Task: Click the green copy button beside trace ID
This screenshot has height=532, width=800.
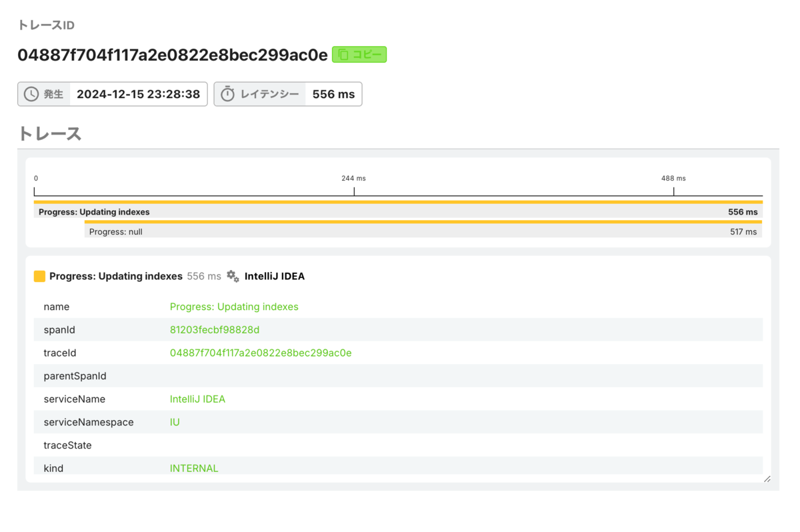Action: pos(359,55)
